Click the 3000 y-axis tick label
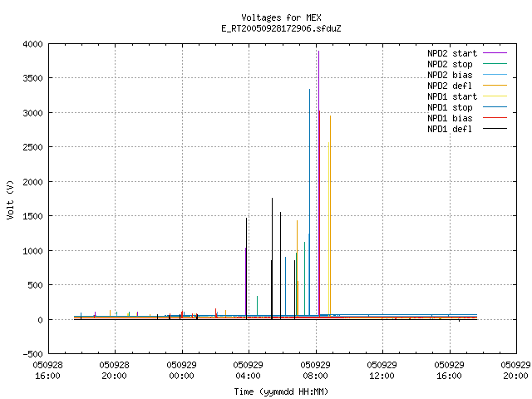Image resolution: width=532 pixels, height=399 pixels. (x=33, y=113)
